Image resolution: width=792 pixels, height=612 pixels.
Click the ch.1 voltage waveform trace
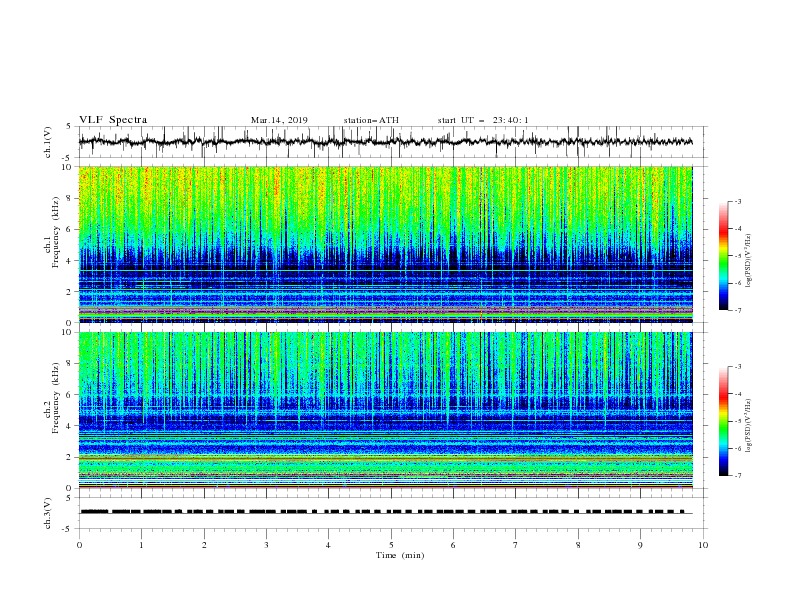tap(386, 142)
